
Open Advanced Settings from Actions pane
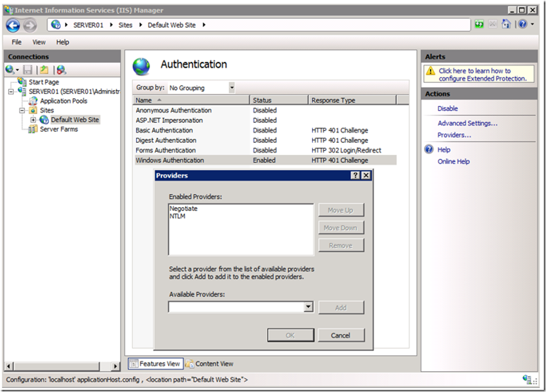467,123
